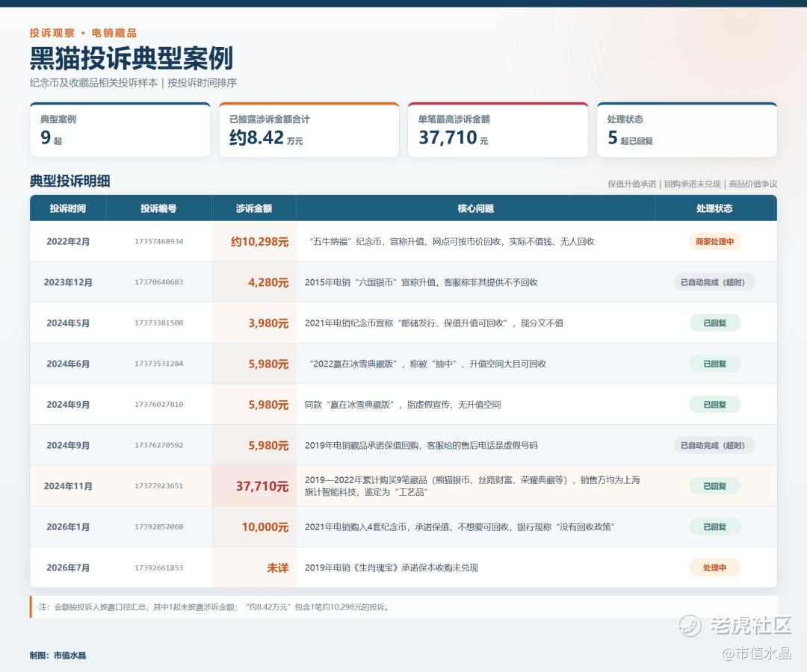Image resolution: width=807 pixels, height=672 pixels.
Task: Click the 处理状态 column header in the table
Action: pyautogui.click(x=714, y=208)
